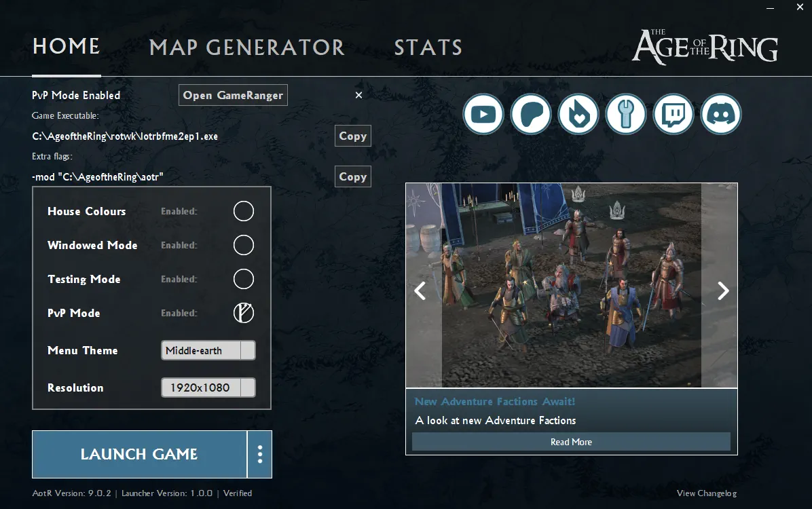Switch to the Stats tab
The image size is (812, 509).
click(428, 48)
